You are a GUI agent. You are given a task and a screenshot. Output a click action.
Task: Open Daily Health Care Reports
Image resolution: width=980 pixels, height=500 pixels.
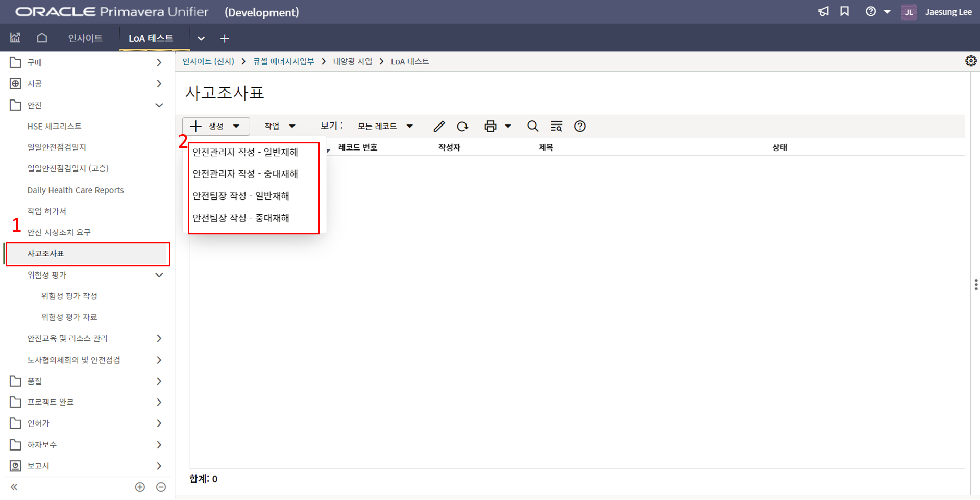(x=76, y=190)
